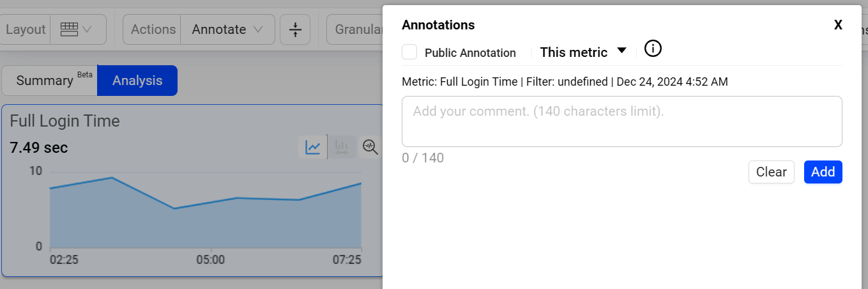Viewport: 868px width, 289px height.
Task: Focus the annotation comment text box
Action: (621, 121)
